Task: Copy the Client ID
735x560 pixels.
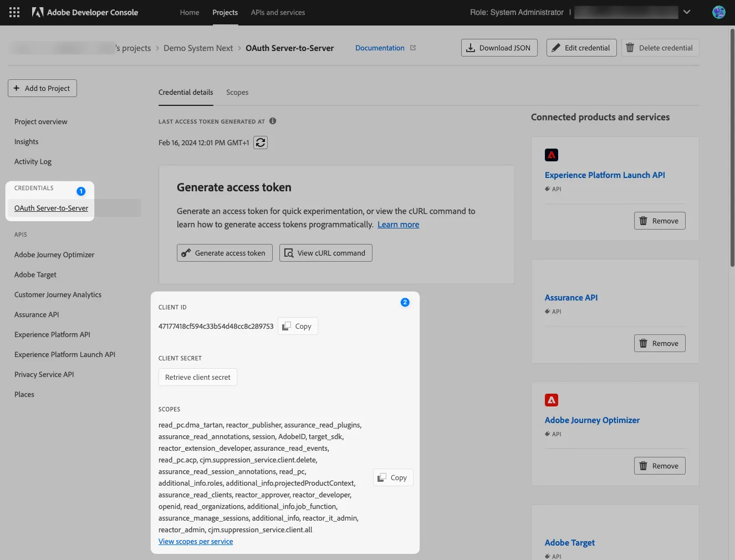Action: 298,326
